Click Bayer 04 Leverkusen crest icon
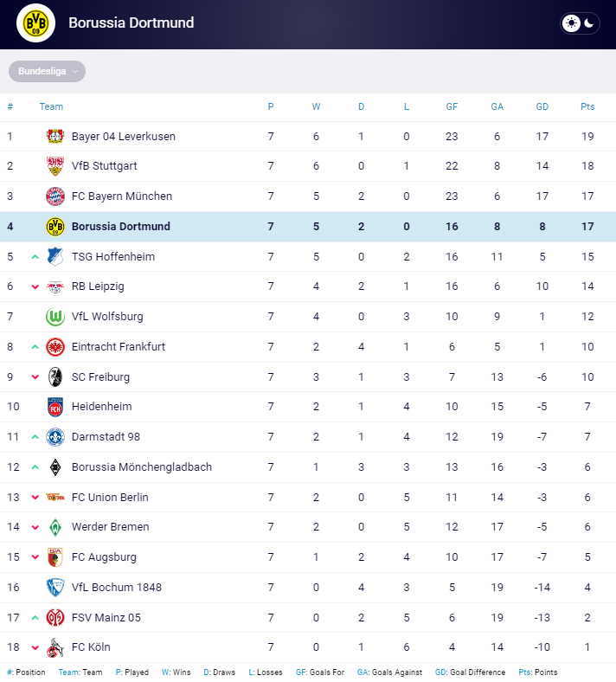 pos(55,136)
